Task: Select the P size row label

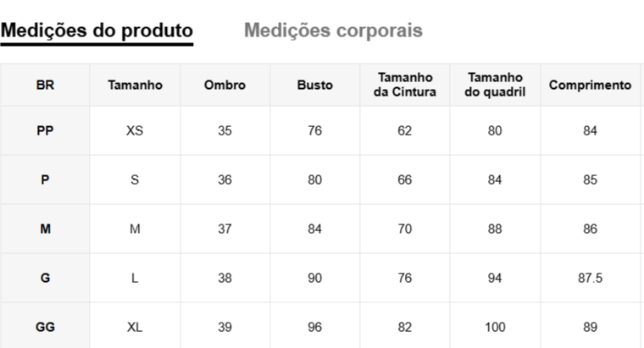Action: point(45,180)
